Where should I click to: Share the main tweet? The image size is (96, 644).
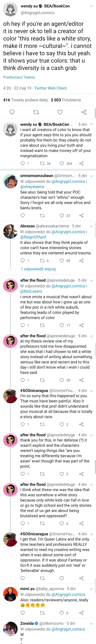click(x=84, y=112)
